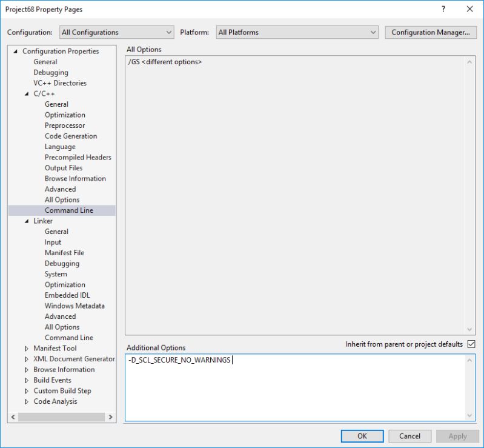The image size is (484, 448).
Task: Expand the Manifest Tool node
Action: pyautogui.click(x=27, y=349)
